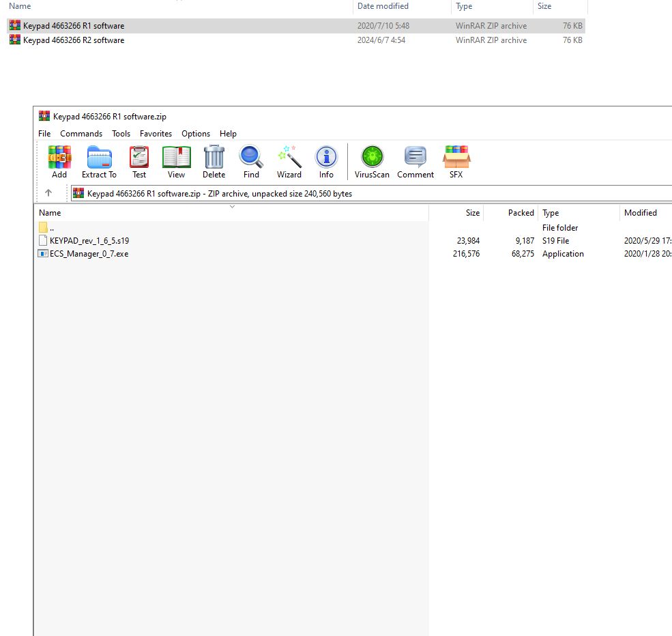Click the 68,275 packed value
This screenshot has width=672, height=636.
(523, 254)
